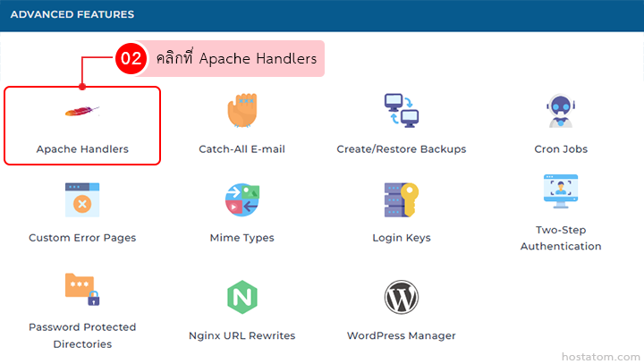Click the "Apache Handlers" text link
This screenshot has height=364, width=644.
click(82, 149)
